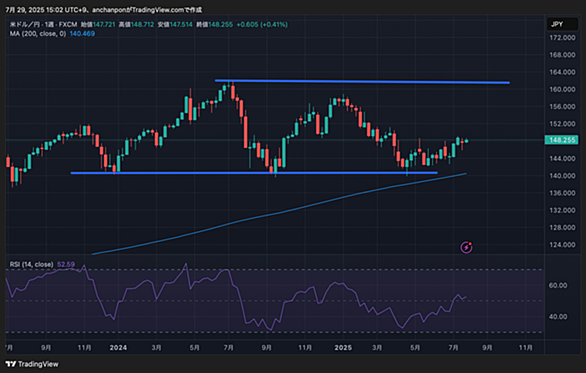Screen dimensions: 586x373
Task: Click the RSI 60.00 scale label
Action: point(558,285)
